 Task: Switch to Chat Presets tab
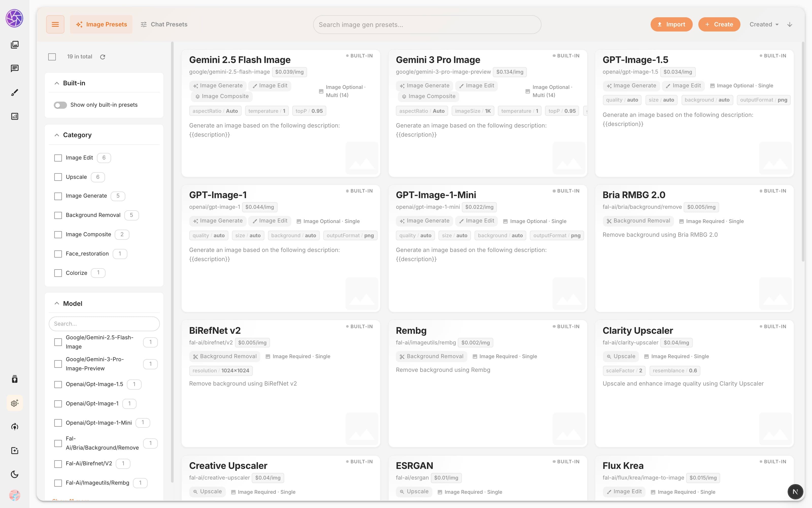point(164,25)
